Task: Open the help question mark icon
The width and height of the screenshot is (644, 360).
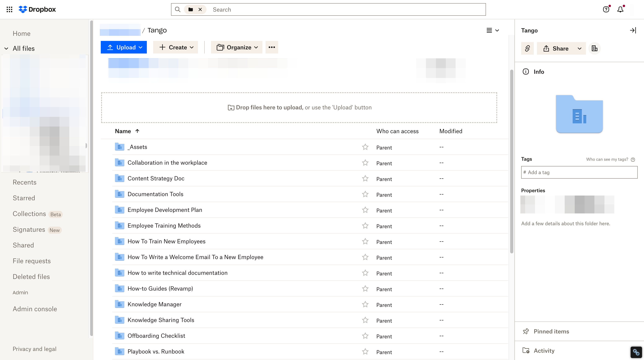Action: pos(606,9)
